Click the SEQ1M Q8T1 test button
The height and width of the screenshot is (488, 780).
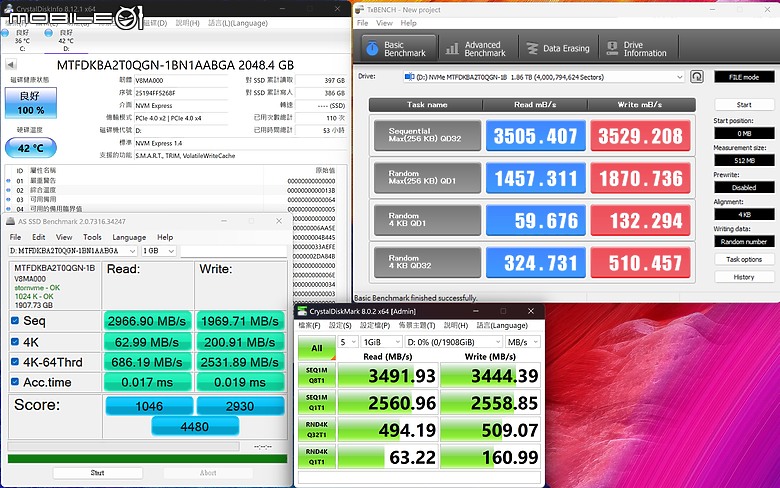tap(317, 375)
